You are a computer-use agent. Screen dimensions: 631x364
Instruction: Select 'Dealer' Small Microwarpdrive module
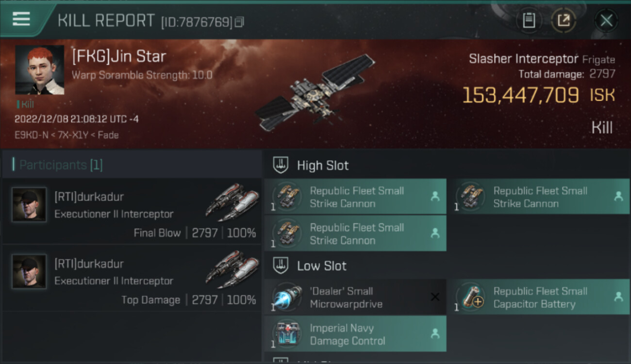coord(346,298)
